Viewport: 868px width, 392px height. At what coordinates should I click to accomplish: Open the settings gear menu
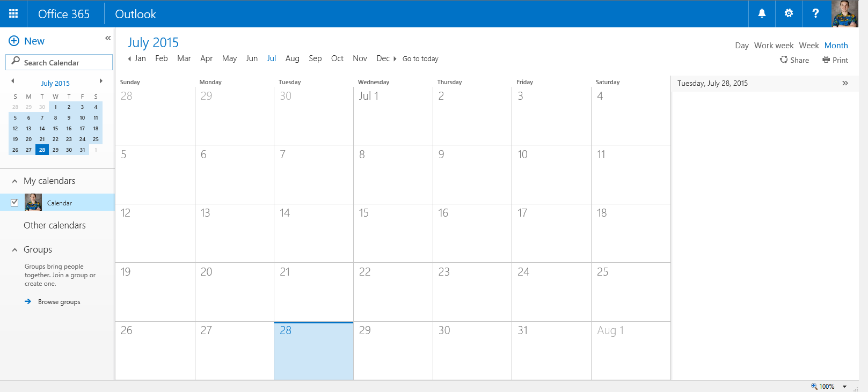click(x=789, y=14)
